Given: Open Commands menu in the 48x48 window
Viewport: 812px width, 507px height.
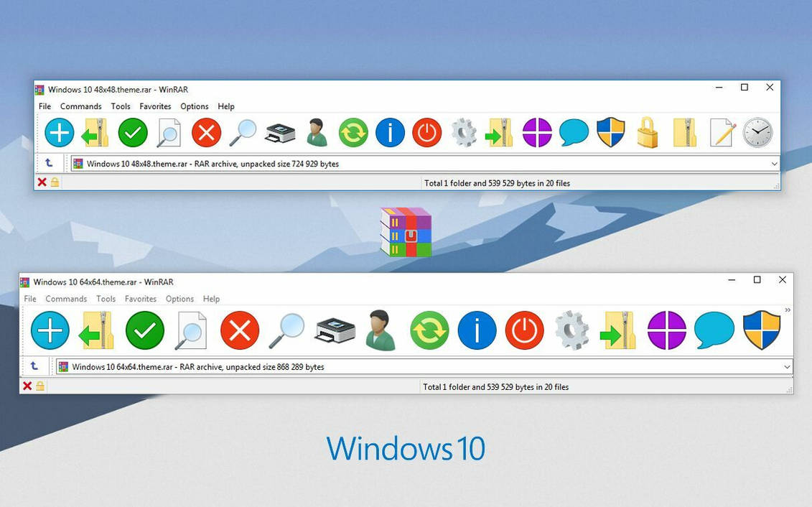Looking at the screenshot, I should [81, 106].
